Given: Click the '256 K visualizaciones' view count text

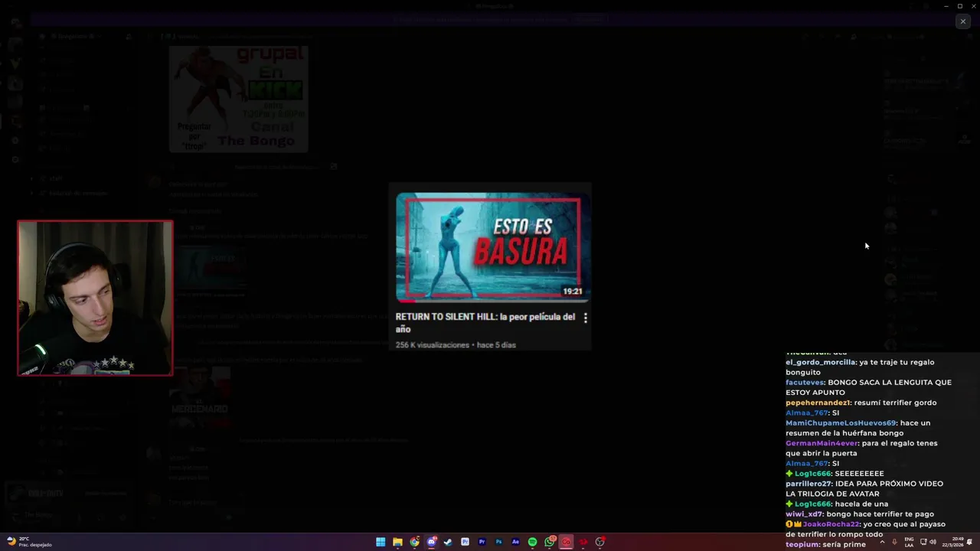Looking at the screenshot, I should click(x=432, y=345).
